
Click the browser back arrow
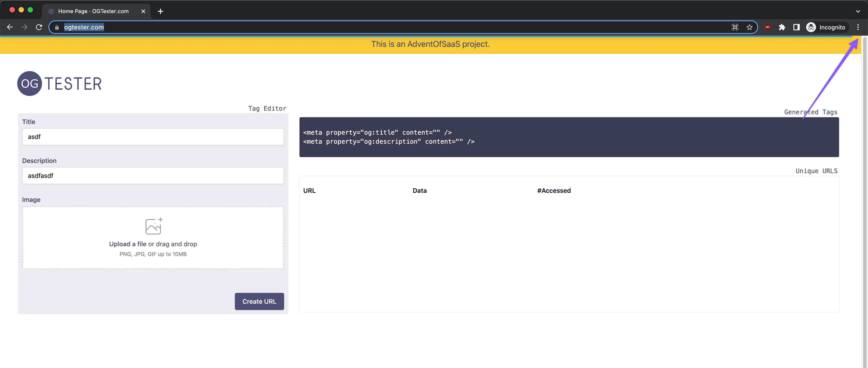(10, 27)
